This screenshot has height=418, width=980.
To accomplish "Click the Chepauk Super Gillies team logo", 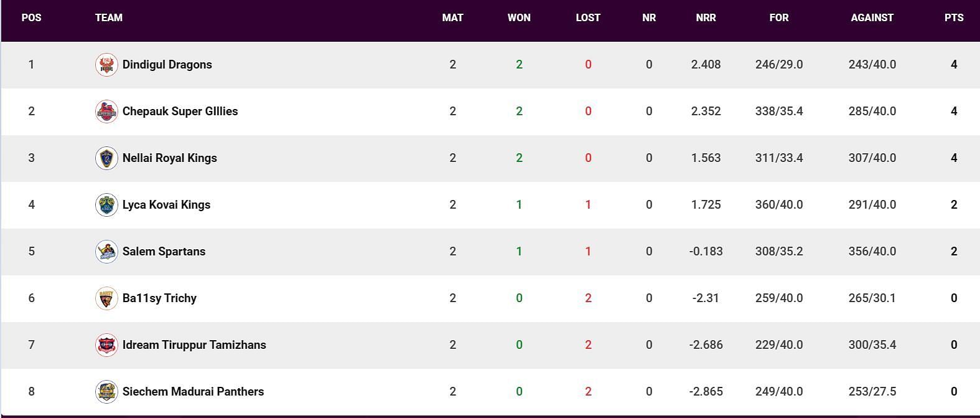I will click(x=106, y=112).
